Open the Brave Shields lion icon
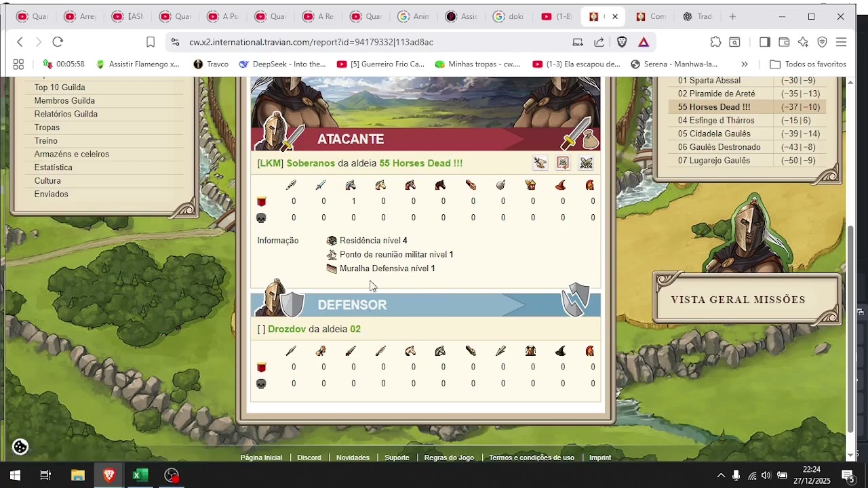Screen dimensions: 868x488 point(622,42)
